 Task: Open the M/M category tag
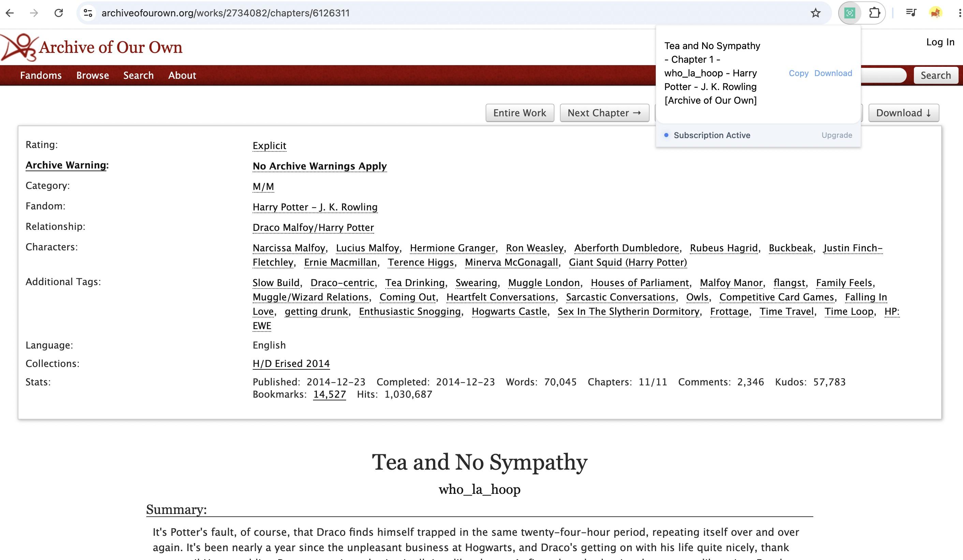263,187
